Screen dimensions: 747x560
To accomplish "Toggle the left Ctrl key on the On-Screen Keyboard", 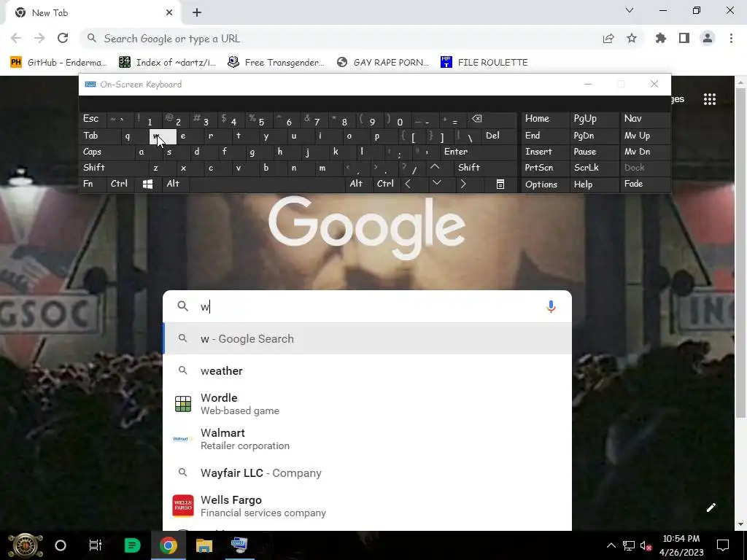I will pos(121,184).
